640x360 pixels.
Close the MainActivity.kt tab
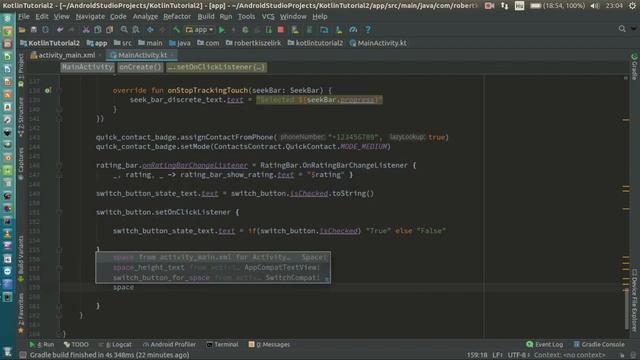pyautogui.click(x=173, y=55)
